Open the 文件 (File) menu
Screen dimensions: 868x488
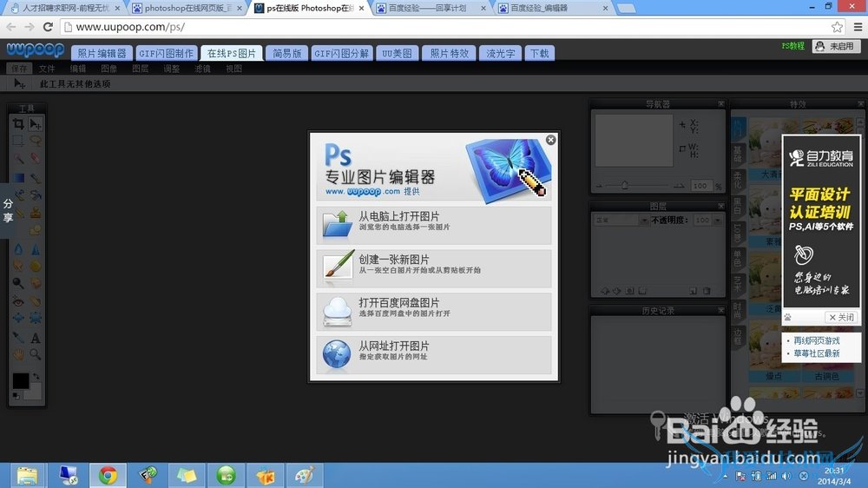pos(47,68)
